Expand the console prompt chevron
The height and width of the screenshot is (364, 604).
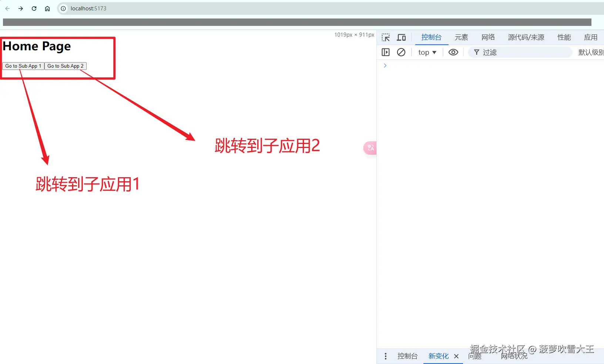tap(385, 65)
